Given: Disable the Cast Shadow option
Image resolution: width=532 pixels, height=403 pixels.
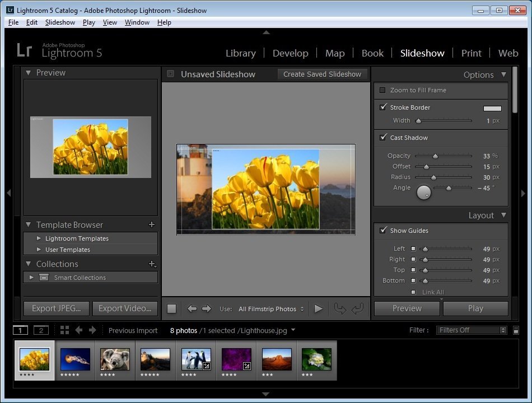Looking at the screenshot, I should [x=384, y=137].
